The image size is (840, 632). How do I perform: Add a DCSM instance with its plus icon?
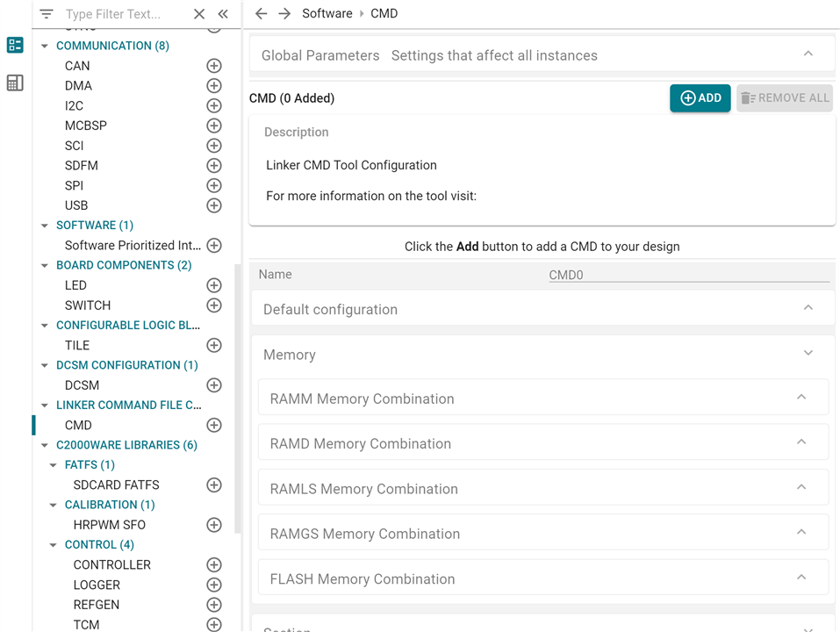[x=214, y=385]
